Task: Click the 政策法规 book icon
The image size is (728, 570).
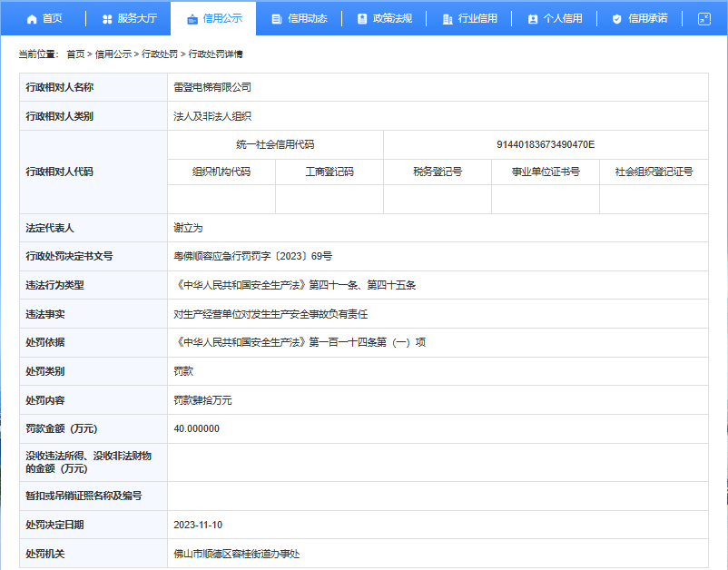Action: click(x=362, y=18)
